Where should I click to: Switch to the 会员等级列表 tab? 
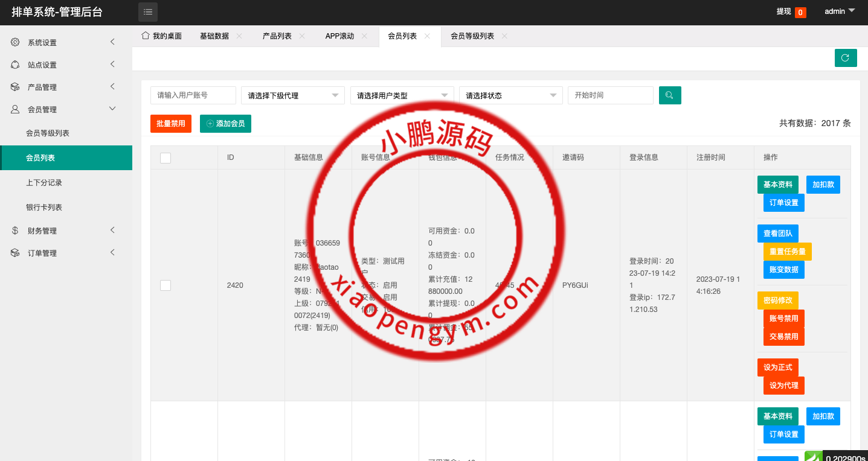point(472,36)
